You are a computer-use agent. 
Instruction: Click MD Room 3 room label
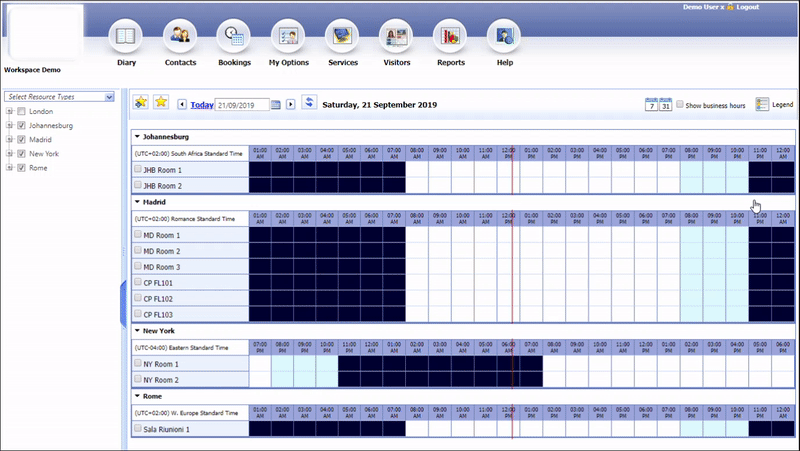click(x=161, y=267)
